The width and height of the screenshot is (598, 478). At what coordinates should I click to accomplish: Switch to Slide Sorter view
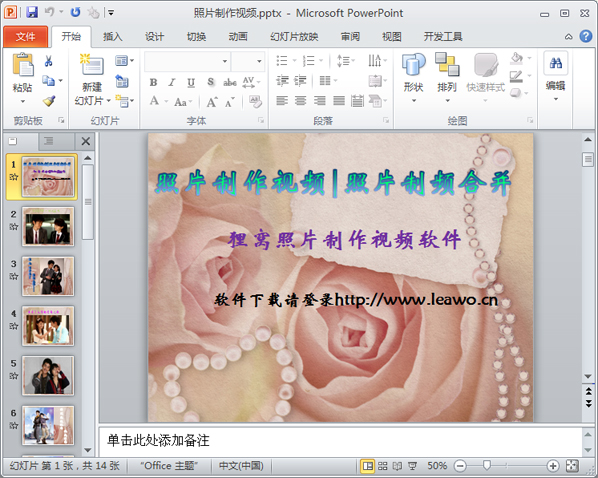coord(383,466)
